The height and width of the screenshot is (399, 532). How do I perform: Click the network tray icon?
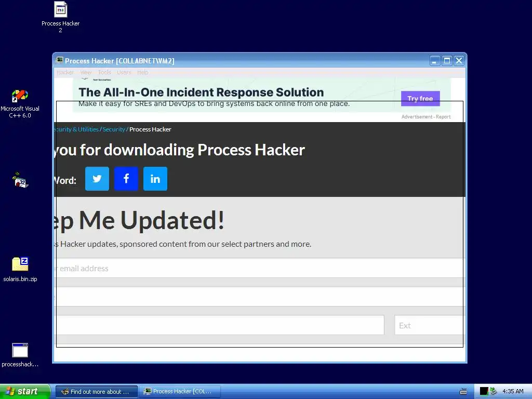coord(494,391)
